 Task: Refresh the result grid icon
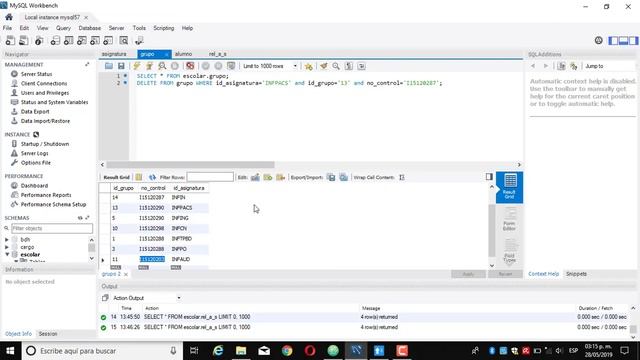[x=152, y=177]
